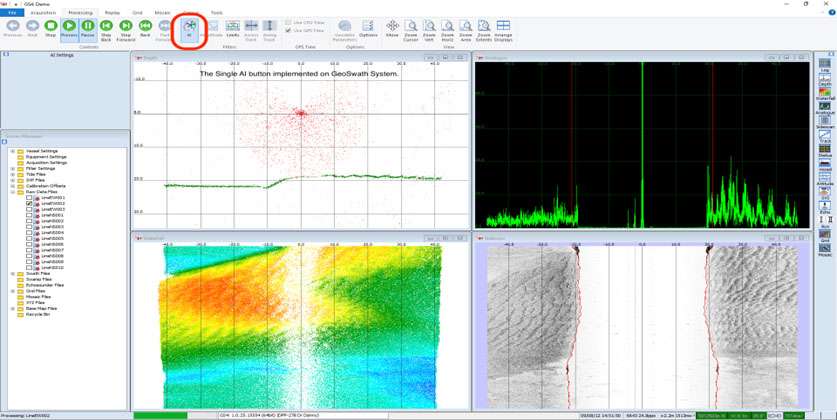Open the Limits filter tool

(x=232, y=29)
